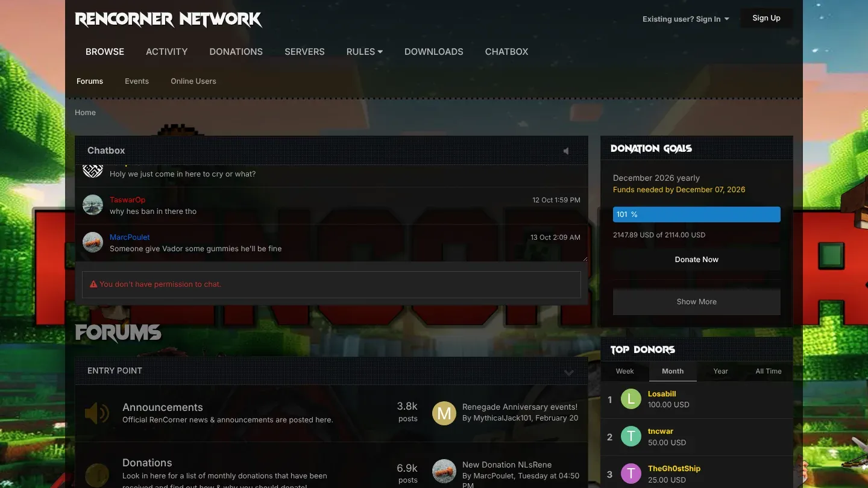Mute the chatbox sound speaker icon

coord(565,151)
